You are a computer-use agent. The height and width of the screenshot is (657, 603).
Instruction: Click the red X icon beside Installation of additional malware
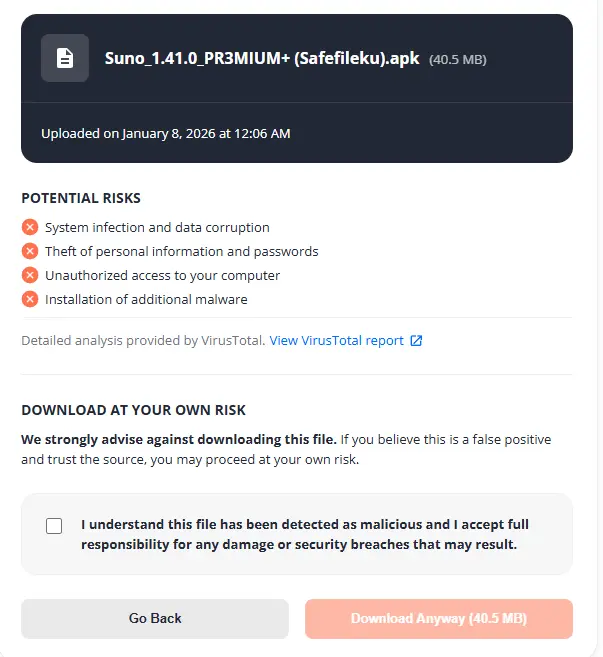point(30,299)
